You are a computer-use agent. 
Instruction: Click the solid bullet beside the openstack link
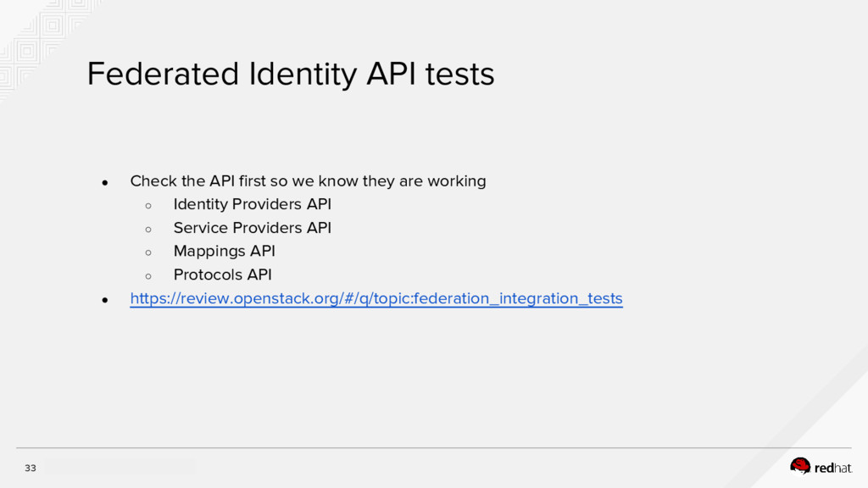pyautogui.click(x=104, y=299)
